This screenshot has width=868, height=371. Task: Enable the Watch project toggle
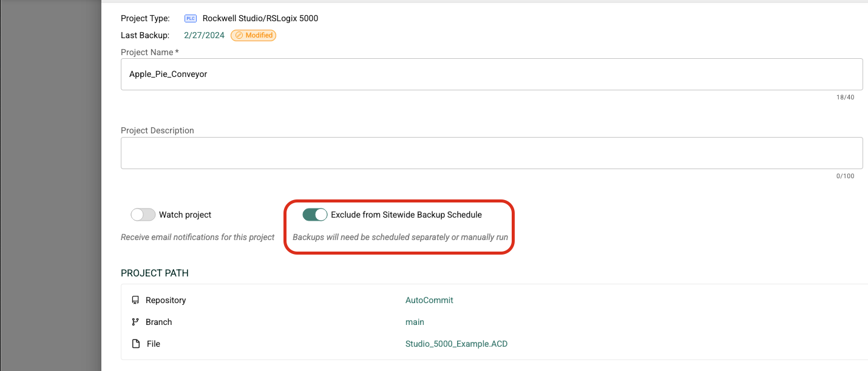point(143,215)
